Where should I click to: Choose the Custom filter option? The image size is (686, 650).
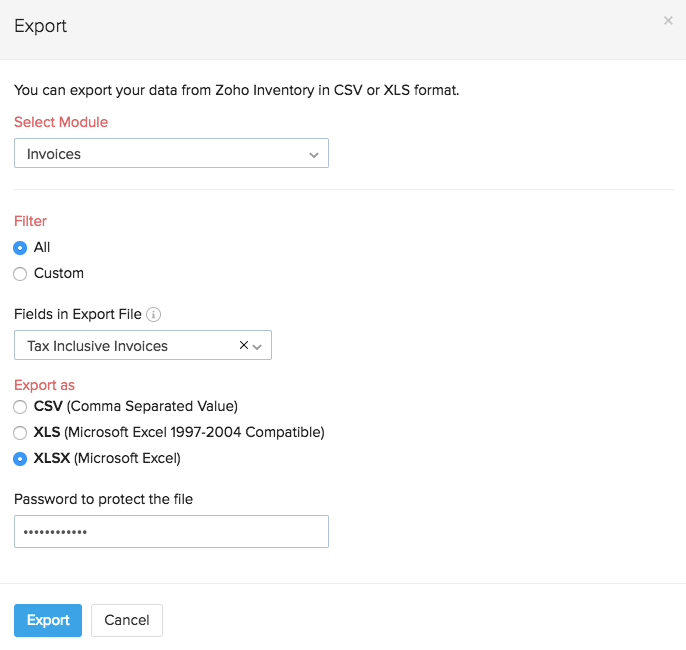20,274
